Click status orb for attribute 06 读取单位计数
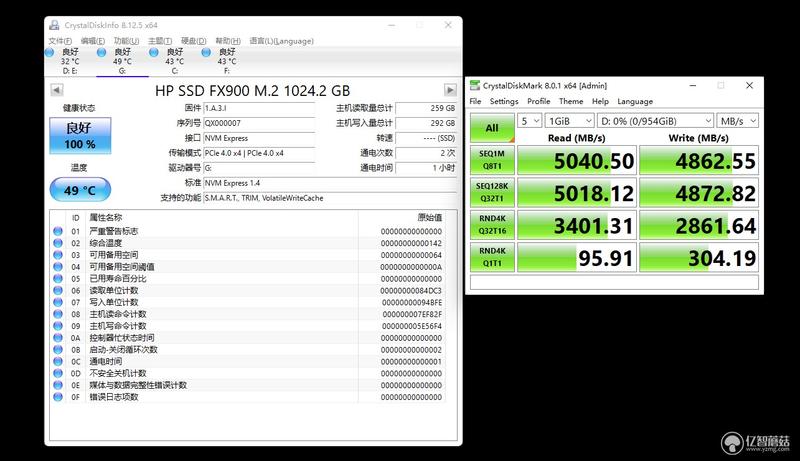The height and width of the screenshot is (461, 800). click(58, 290)
